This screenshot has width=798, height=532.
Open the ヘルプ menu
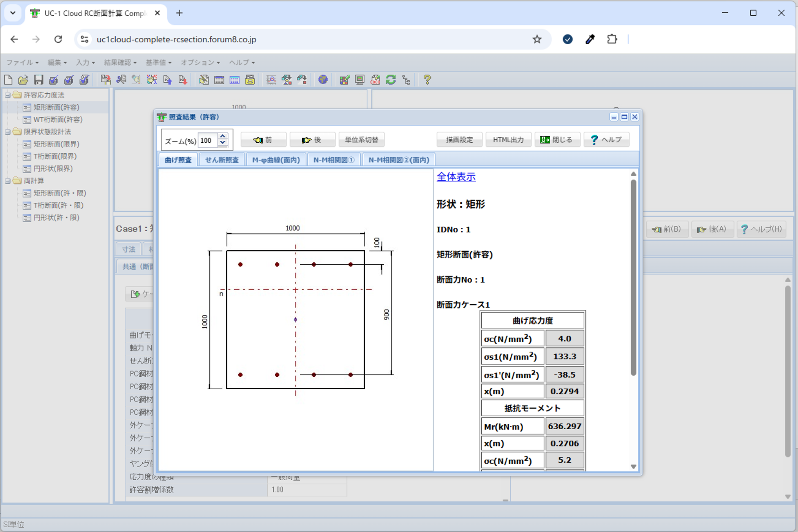(x=241, y=62)
